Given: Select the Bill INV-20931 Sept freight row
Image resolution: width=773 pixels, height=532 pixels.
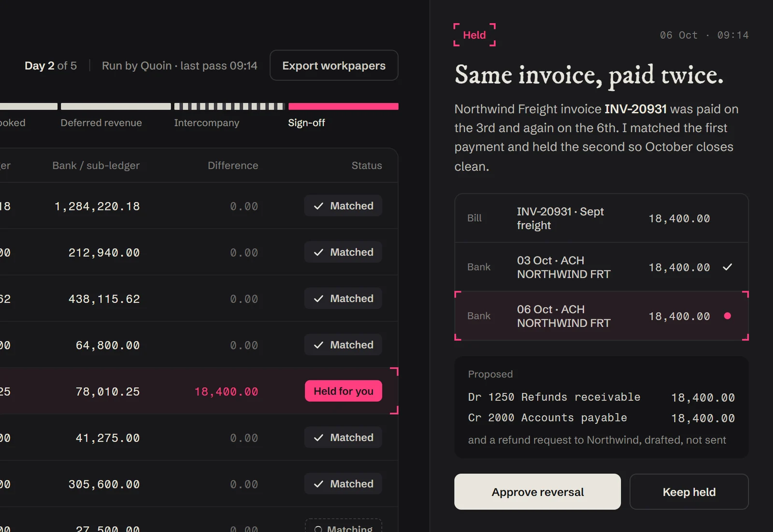Looking at the screenshot, I should 601,218.
